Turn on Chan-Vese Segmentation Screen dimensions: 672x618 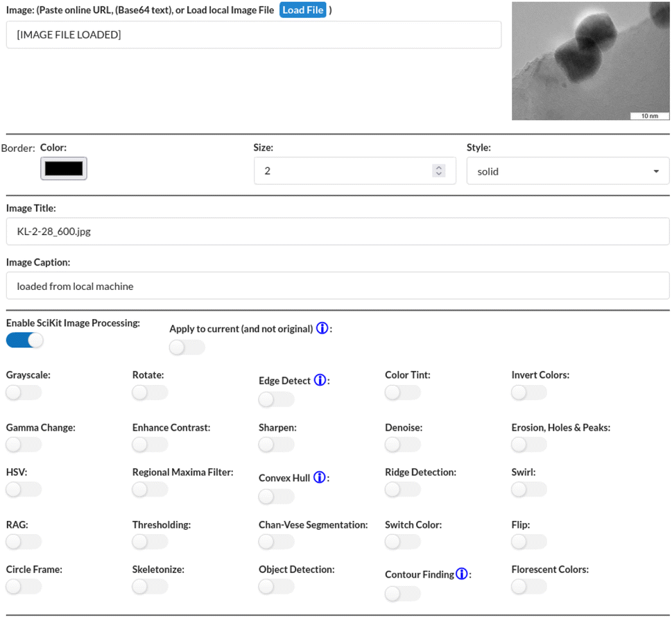click(x=275, y=541)
